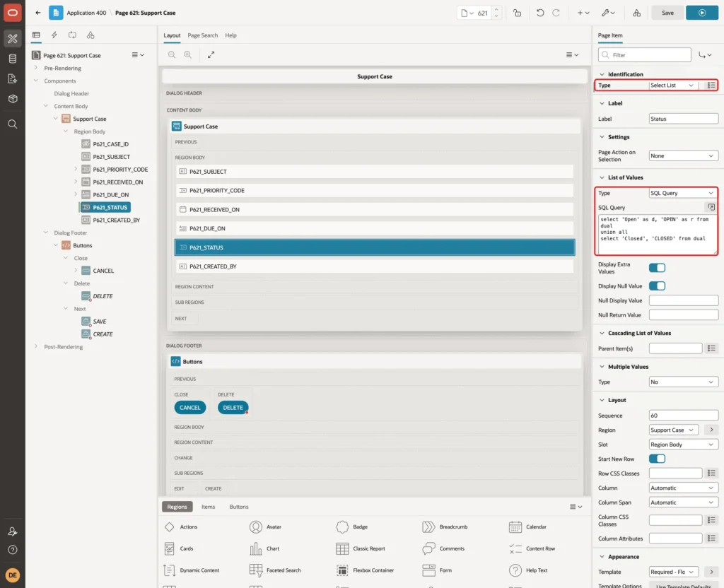
Task: Expand the Post-Rendering tree node
Action: (x=35, y=346)
